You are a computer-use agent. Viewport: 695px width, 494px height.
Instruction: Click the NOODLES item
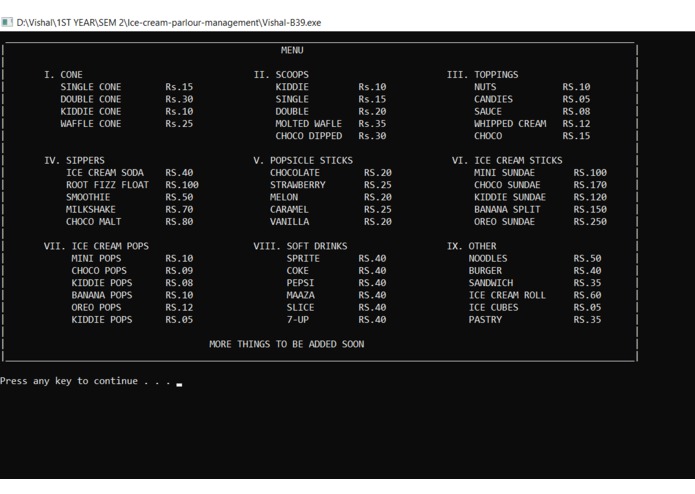coord(488,259)
